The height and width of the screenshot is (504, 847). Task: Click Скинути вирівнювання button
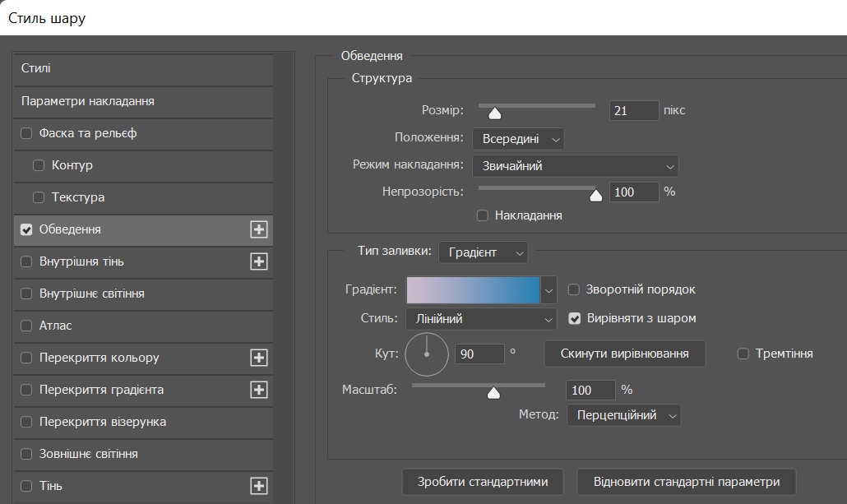coord(625,354)
